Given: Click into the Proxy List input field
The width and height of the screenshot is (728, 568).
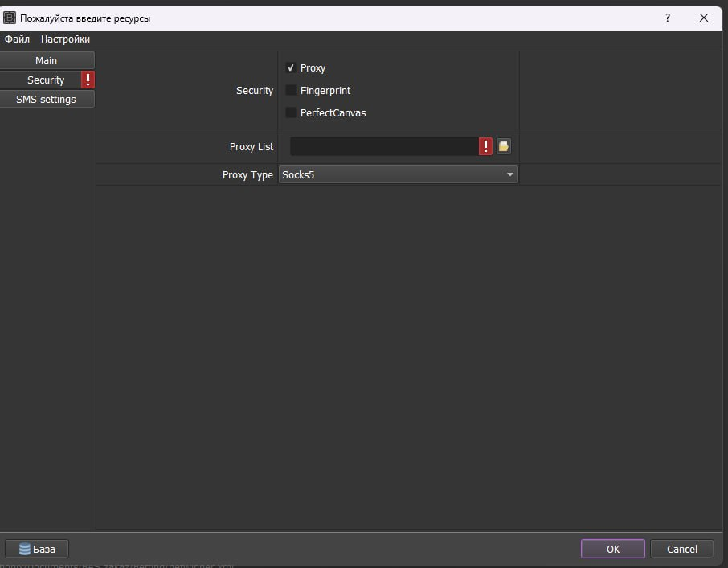Looking at the screenshot, I should click(x=384, y=146).
